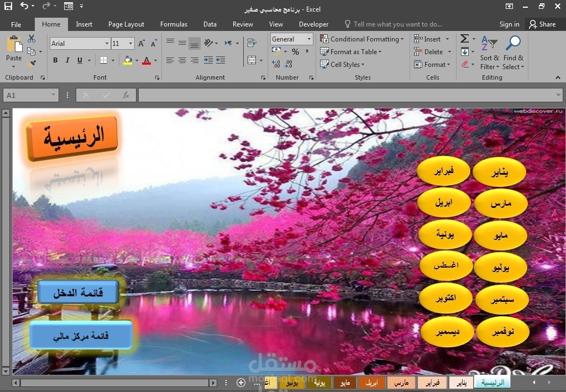Click the blue قائمة الدخل button
The image size is (566, 392).
pyautogui.click(x=78, y=292)
